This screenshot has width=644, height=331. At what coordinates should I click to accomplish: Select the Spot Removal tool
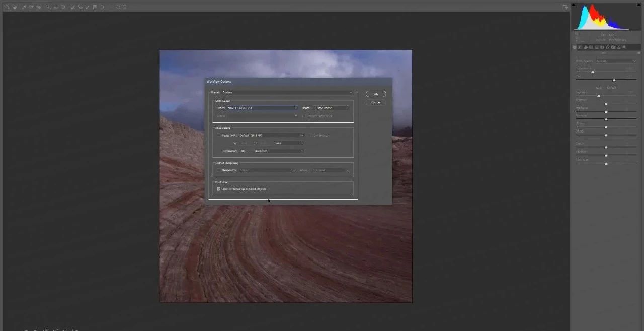[x=72, y=7]
